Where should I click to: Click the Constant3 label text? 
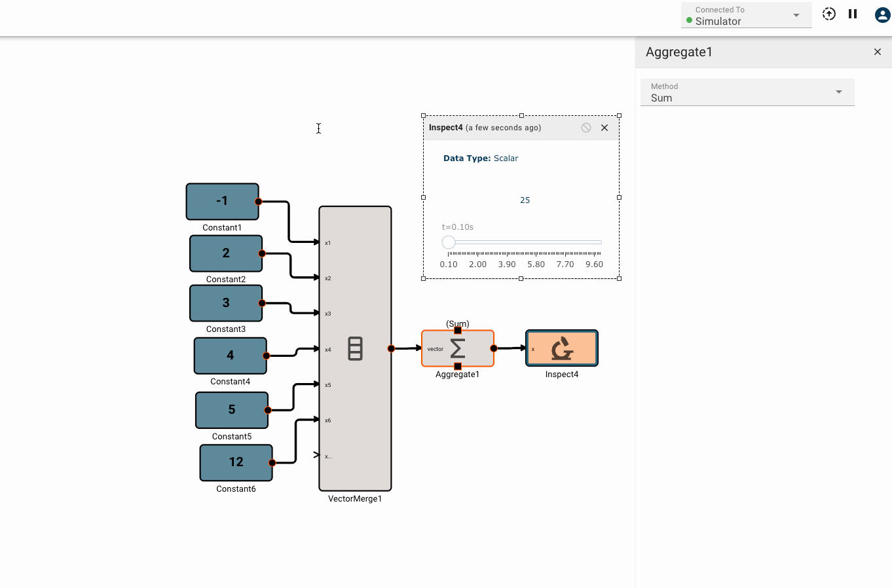point(226,329)
